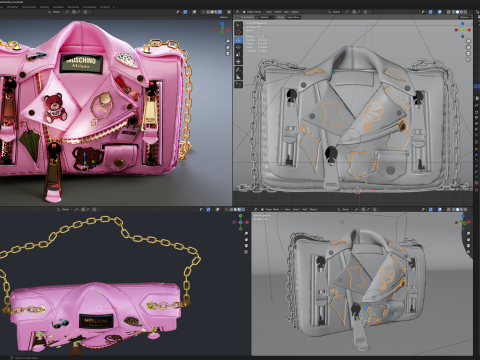480x360 pixels.
Task: Switch to Shading workspace tab
Action: pyautogui.click(x=44, y=7)
